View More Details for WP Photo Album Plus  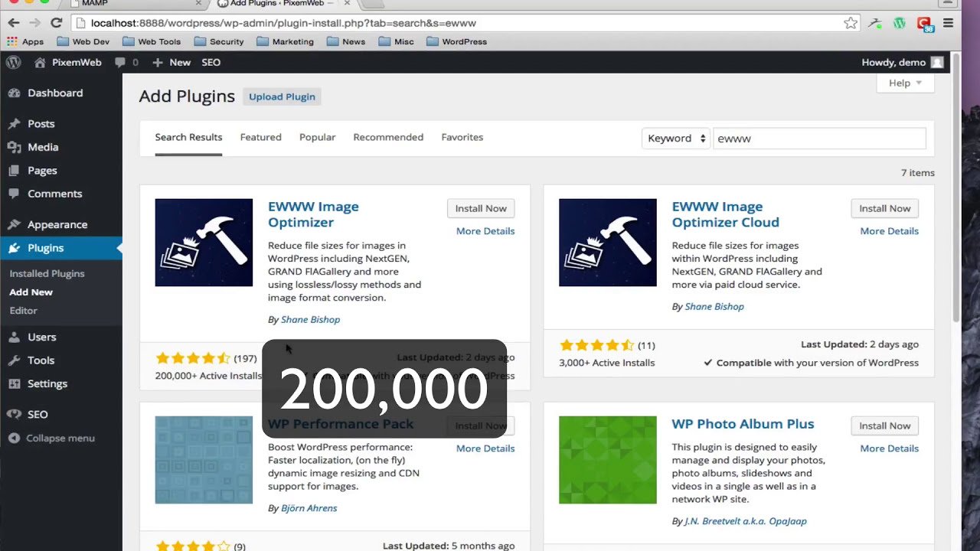tap(889, 448)
